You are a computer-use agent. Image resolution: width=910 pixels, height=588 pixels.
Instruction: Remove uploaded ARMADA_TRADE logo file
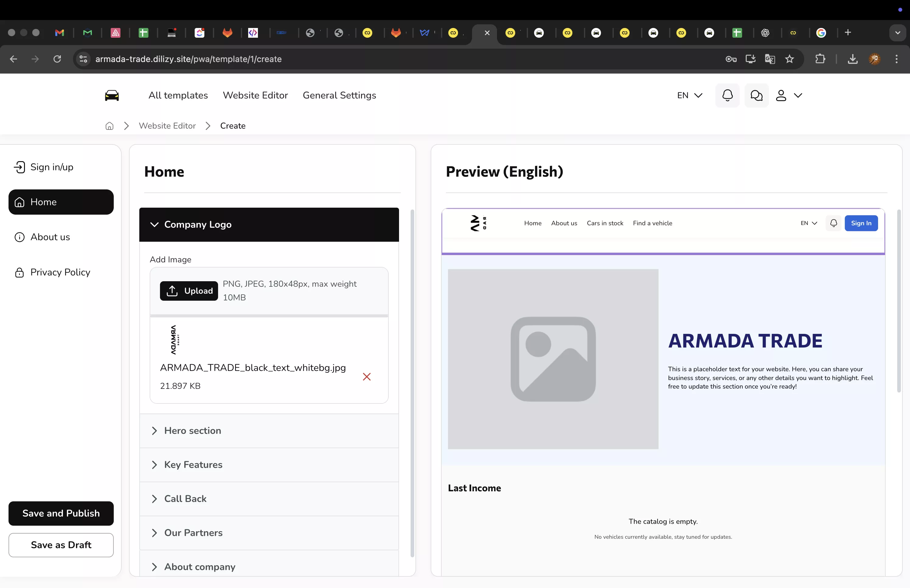tap(366, 377)
